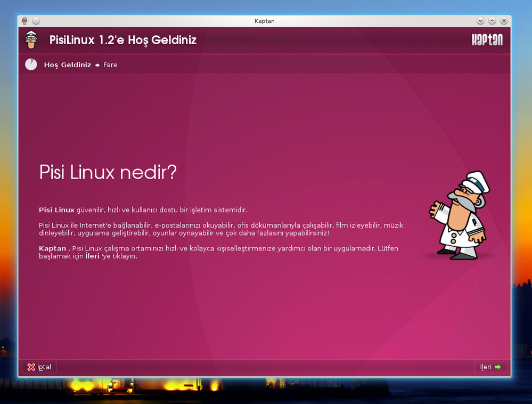Click the up chevron button in the title bar

click(x=492, y=21)
